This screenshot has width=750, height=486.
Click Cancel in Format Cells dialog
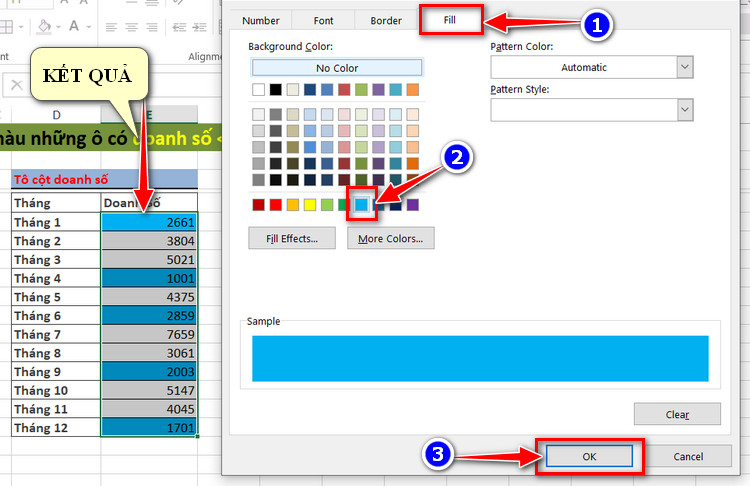(x=688, y=456)
